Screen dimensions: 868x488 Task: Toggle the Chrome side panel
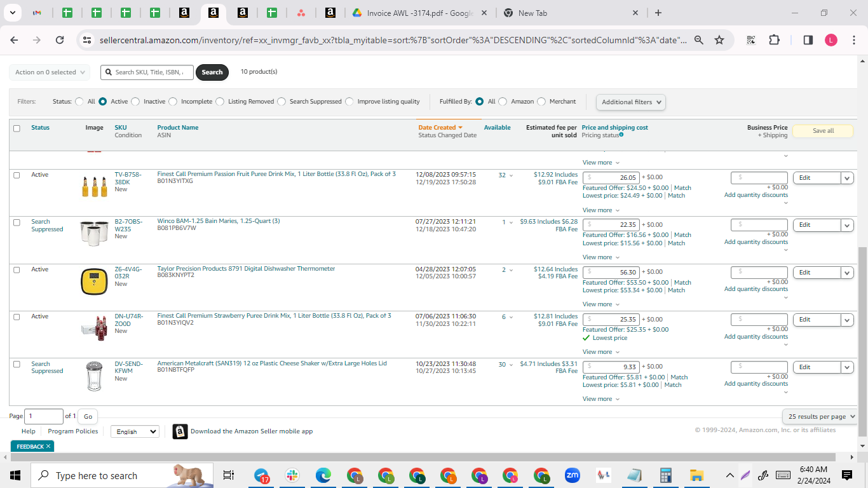(x=808, y=40)
